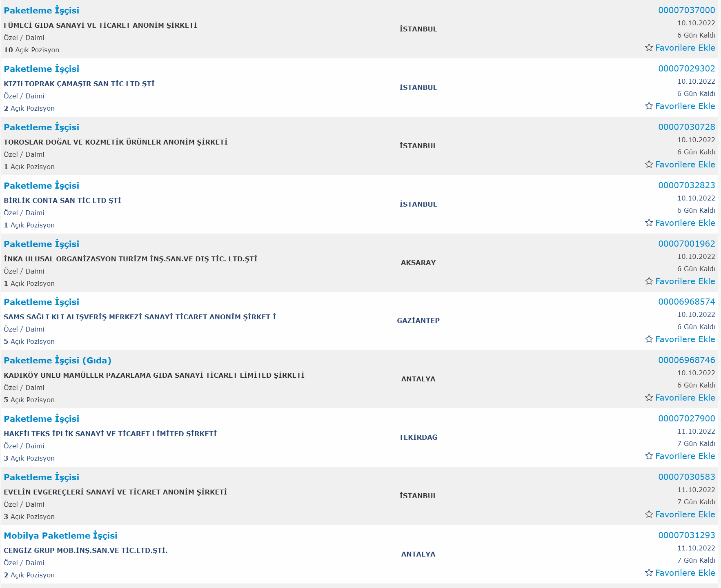Click company name SAMS SAĞLI KLI ALIŞVERİŞ MERKEZİ
This screenshot has width=721, height=588.
[140, 317]
